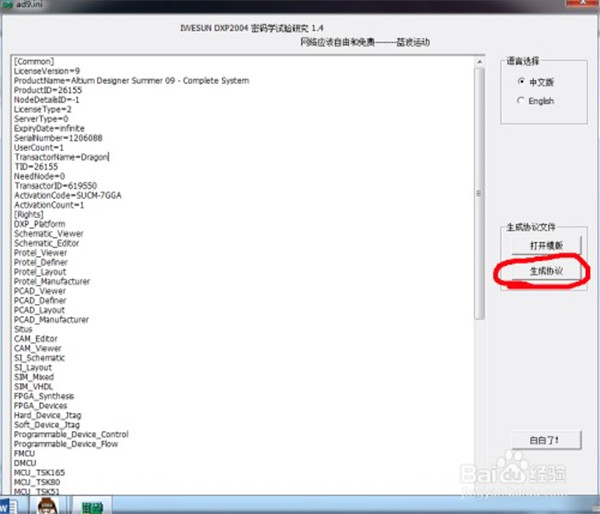The image size is (600, 514).
Task: Click the 打开模板 button
Action: tap(546, 245)
